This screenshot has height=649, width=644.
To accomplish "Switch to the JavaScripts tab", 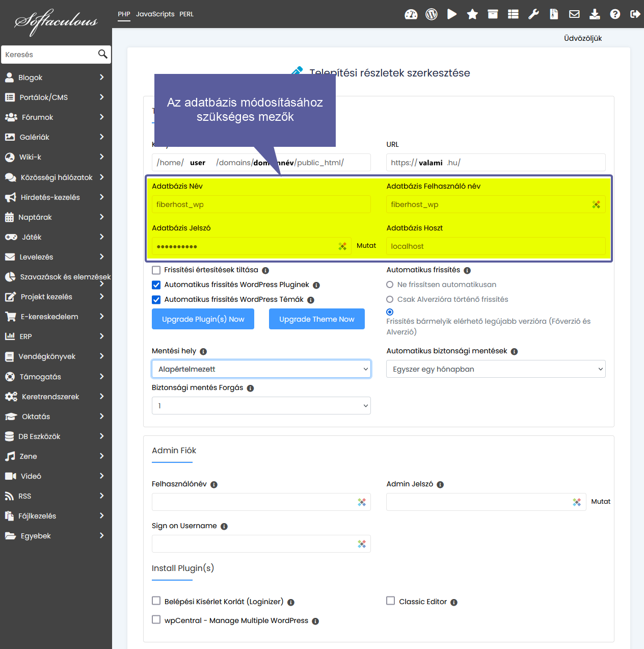I will (x=155, y=14).
